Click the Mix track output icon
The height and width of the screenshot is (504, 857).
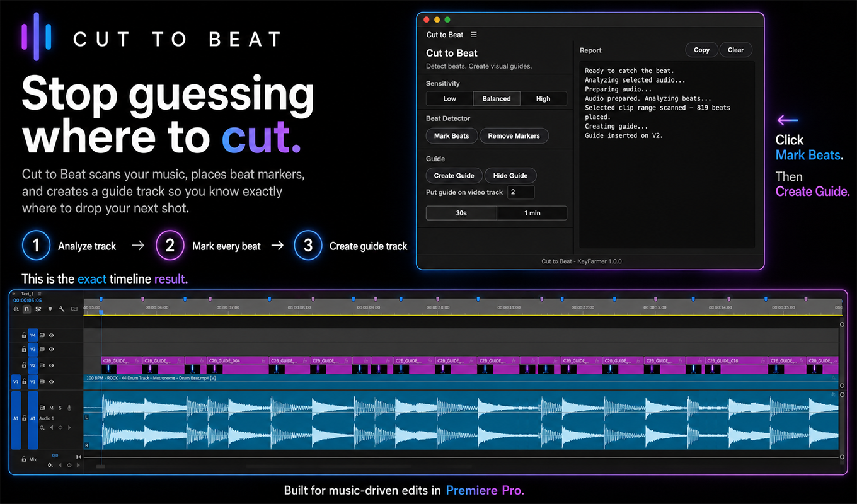tap(79, 457)
